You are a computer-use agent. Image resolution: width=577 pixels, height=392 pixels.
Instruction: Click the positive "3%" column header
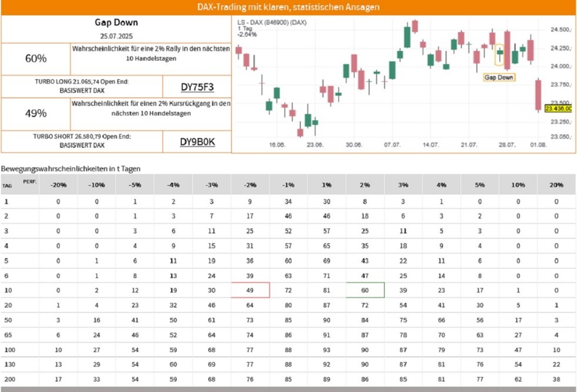(403, 185)
